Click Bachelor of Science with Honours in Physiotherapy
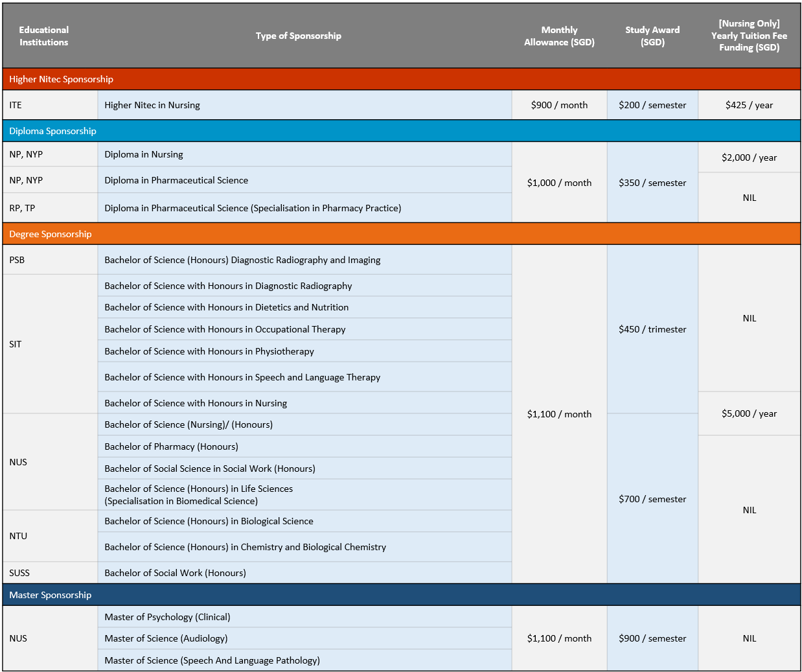The height and width of the screenshot is (672, 802). [x=209, y=351]
